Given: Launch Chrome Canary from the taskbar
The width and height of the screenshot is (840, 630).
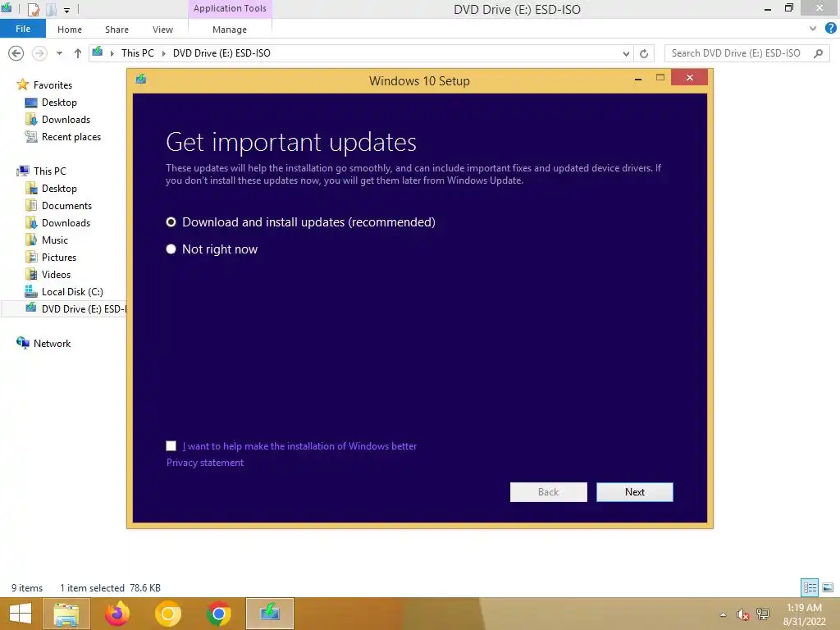Looking at the screenshot, I should tap(167, 614).
